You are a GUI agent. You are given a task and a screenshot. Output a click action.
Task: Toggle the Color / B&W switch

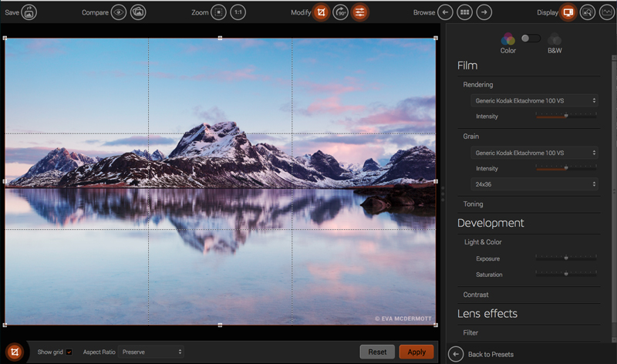coord(530,38)
